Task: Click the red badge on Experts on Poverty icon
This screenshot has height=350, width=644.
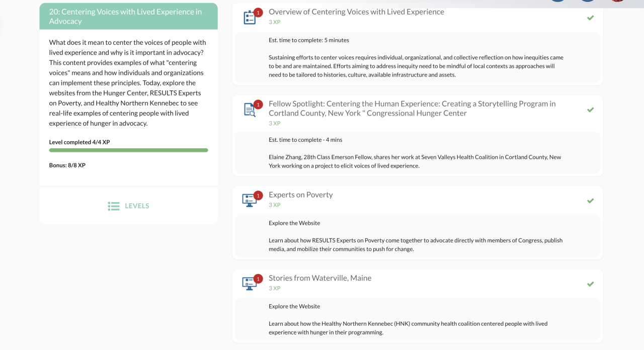Action: tap(258, 196)
